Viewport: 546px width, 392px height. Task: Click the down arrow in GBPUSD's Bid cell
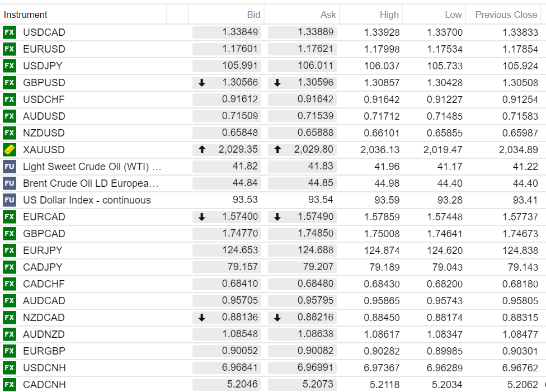[202, 83]
